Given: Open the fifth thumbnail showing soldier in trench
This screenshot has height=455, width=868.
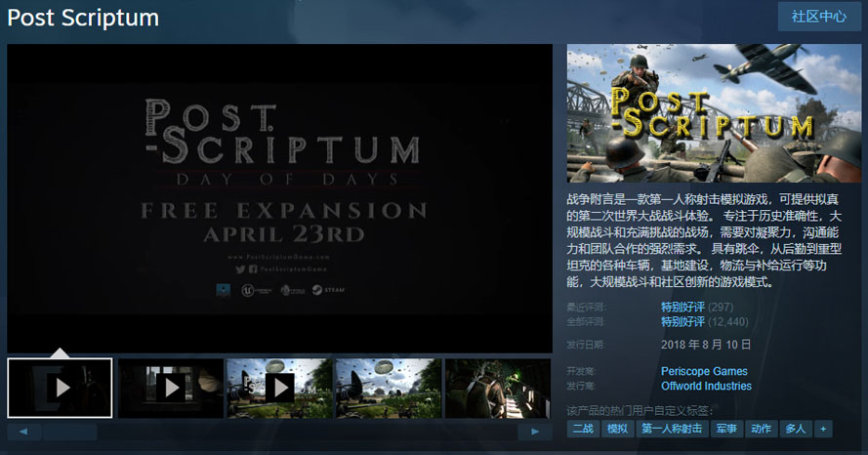Looking at the screenshot, I should 498,388.
